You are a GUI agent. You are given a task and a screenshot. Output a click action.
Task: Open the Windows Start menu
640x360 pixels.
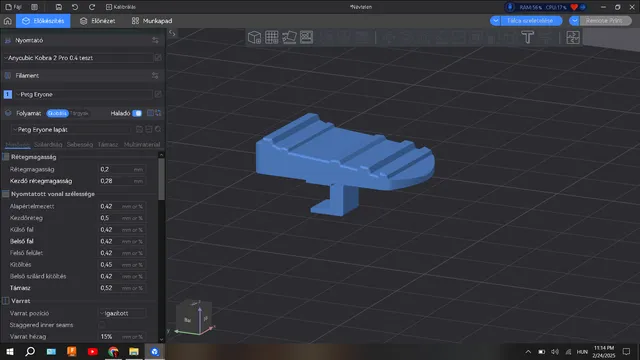click(x=9, y=351)
